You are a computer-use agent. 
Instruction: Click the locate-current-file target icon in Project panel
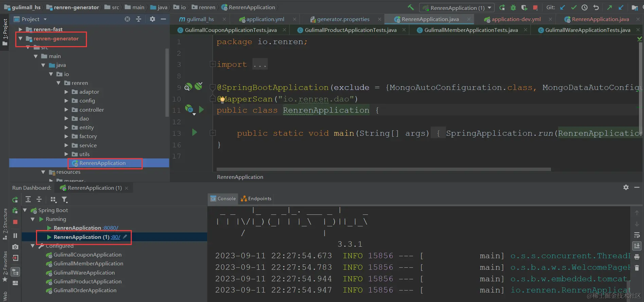click(x=127, y=19)
